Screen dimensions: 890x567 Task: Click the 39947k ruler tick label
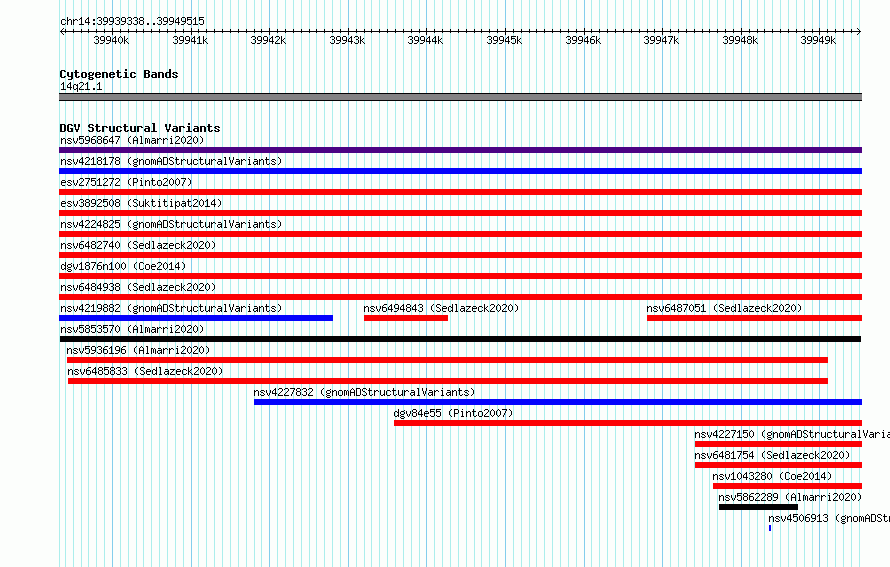(x=661, y=40)
